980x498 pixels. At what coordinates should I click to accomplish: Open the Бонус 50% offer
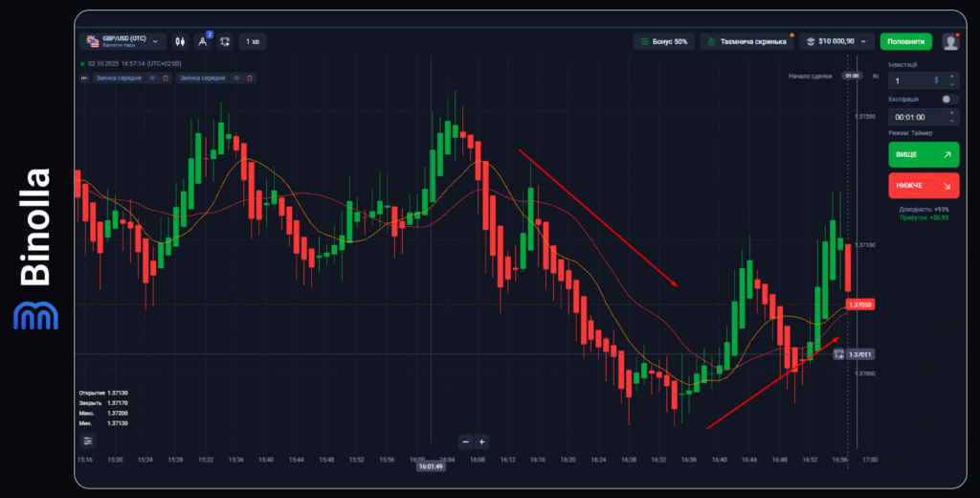tap(664, 41)
